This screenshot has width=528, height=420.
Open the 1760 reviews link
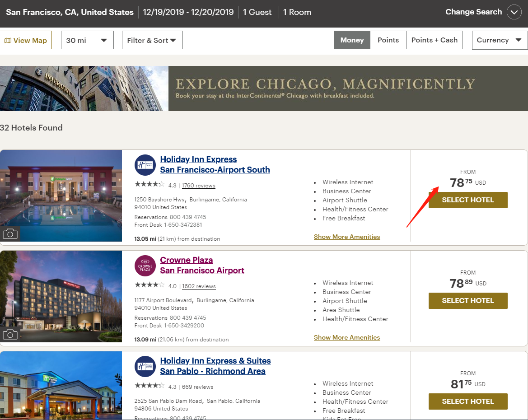[198, 186]
